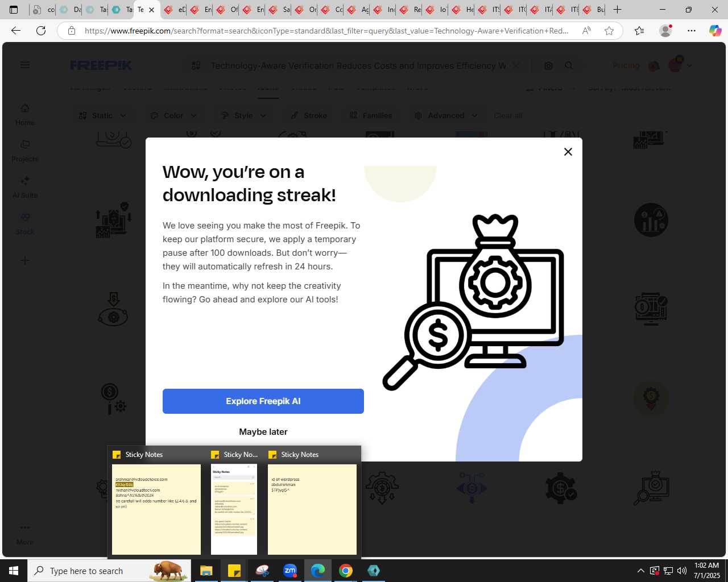
Task: Select the green circular medal icon result
Action: (651, 398)
